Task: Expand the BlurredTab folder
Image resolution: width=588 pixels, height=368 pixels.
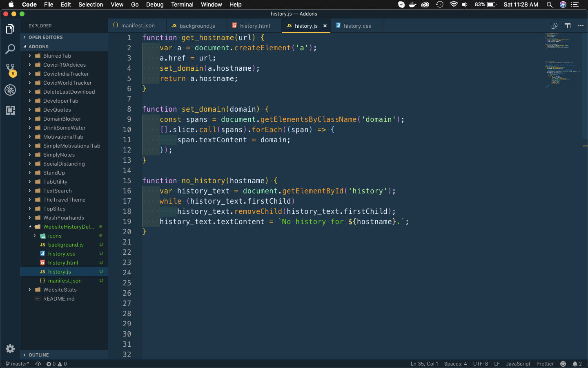Action: (64, 56)
